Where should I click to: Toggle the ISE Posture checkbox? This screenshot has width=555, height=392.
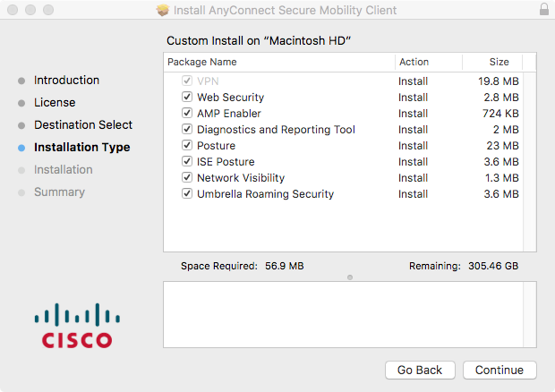[187, 161]
